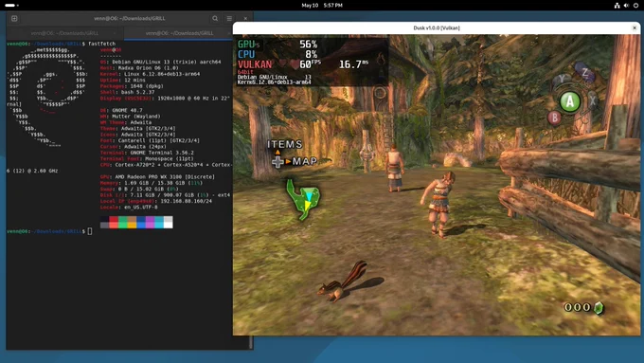
Task: Open the May 10 5:57 PM clock menu
Action: [x=322, y=6]
